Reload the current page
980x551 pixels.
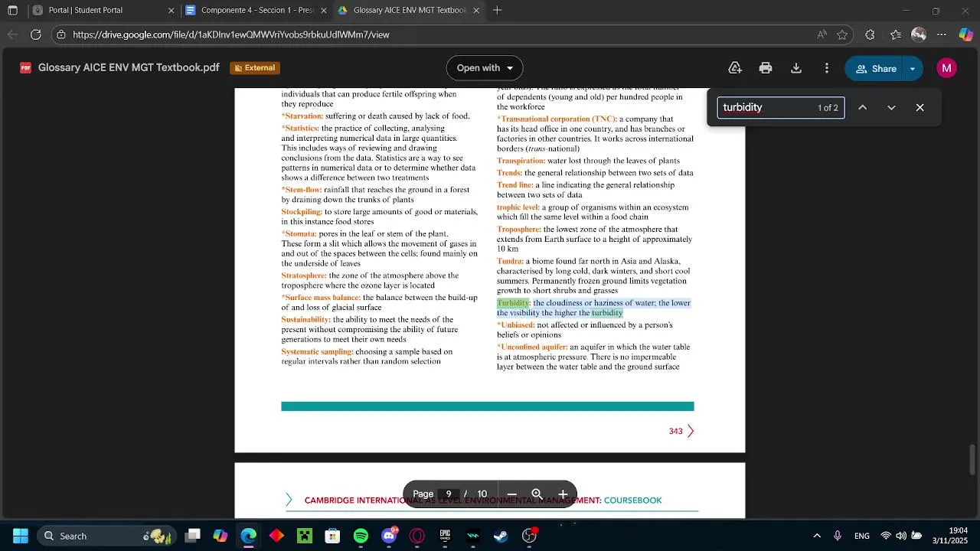(x=36, y=34)
